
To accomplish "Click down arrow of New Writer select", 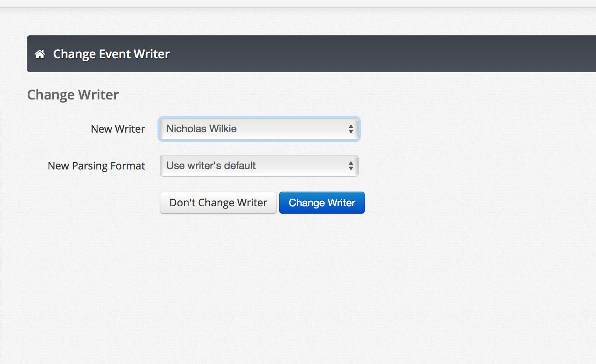I will (x=351, y=132).
